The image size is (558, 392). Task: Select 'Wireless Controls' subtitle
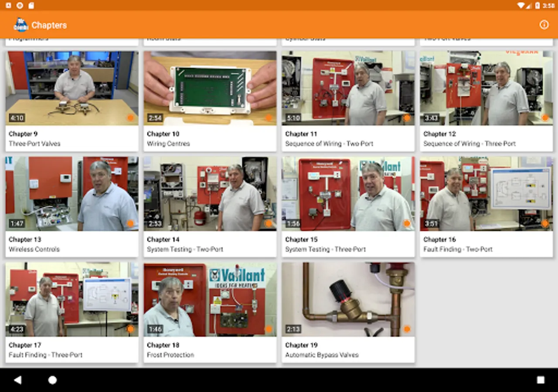pyautogui.click(x=34, y=250)
